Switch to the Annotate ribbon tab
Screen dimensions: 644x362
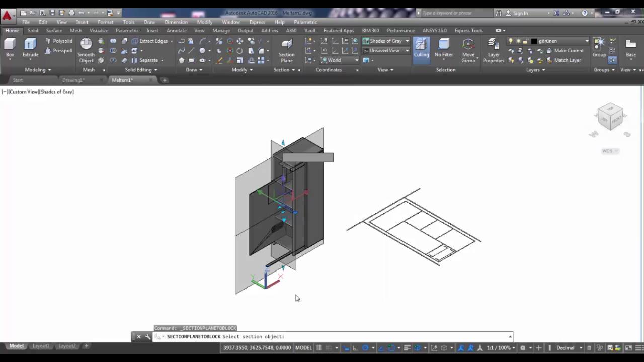pyautogui.click(x=177, y=31)
